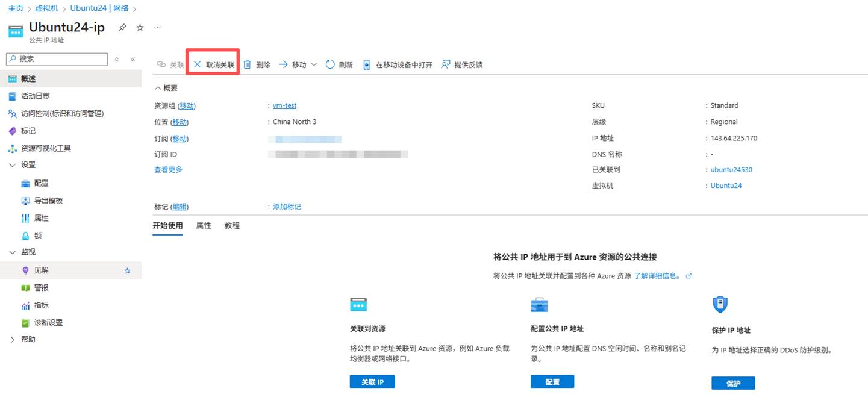Click the 关联 IP button
Screen dimensions: 868x412
372,382
